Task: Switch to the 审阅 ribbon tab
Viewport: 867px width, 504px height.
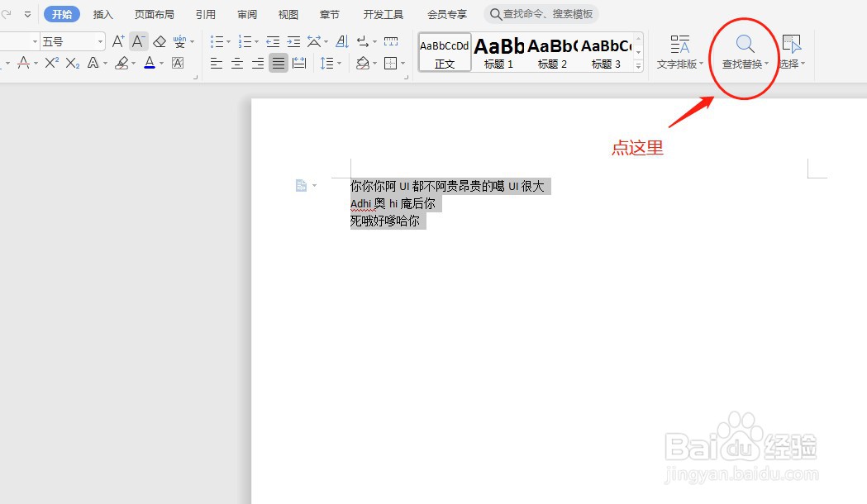Action: [246, 13]
